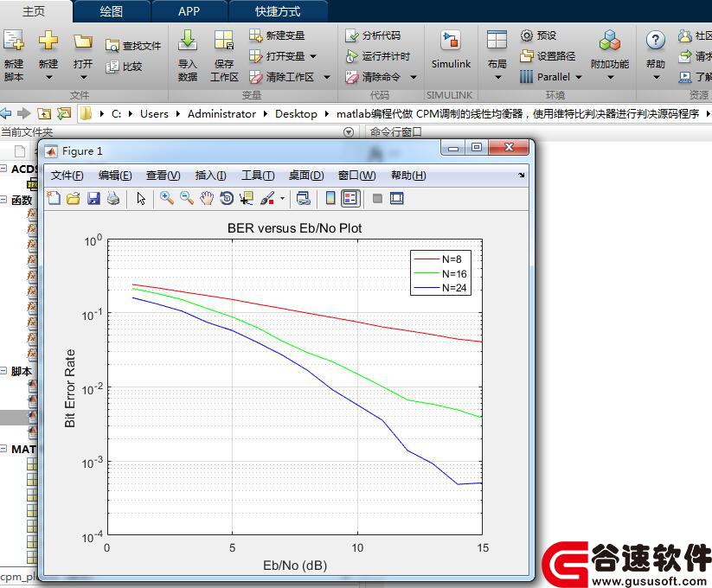The image size is (712, 588).
Task: Click Browse for folder icon
Action: click(64, 113)
